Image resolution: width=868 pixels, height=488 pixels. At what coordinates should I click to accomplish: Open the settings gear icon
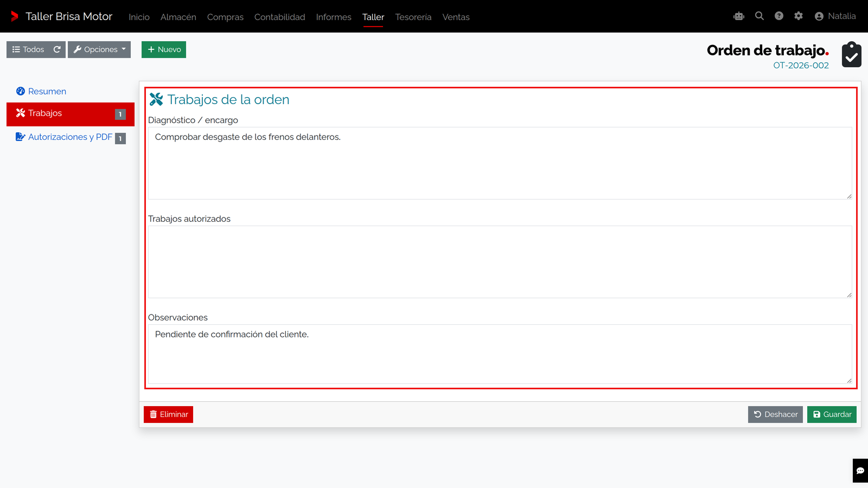[x=799, y=16]
